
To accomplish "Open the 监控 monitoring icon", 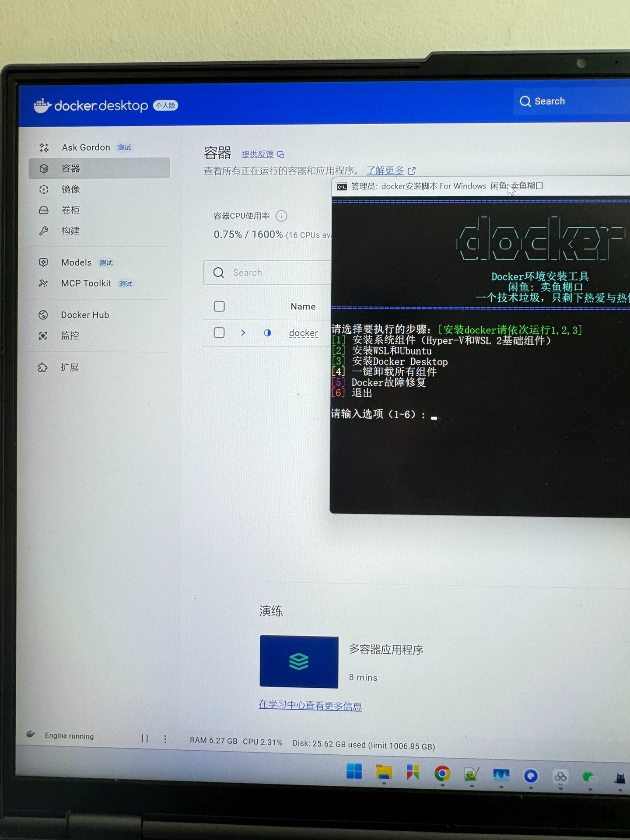I will tap(43, 336).
